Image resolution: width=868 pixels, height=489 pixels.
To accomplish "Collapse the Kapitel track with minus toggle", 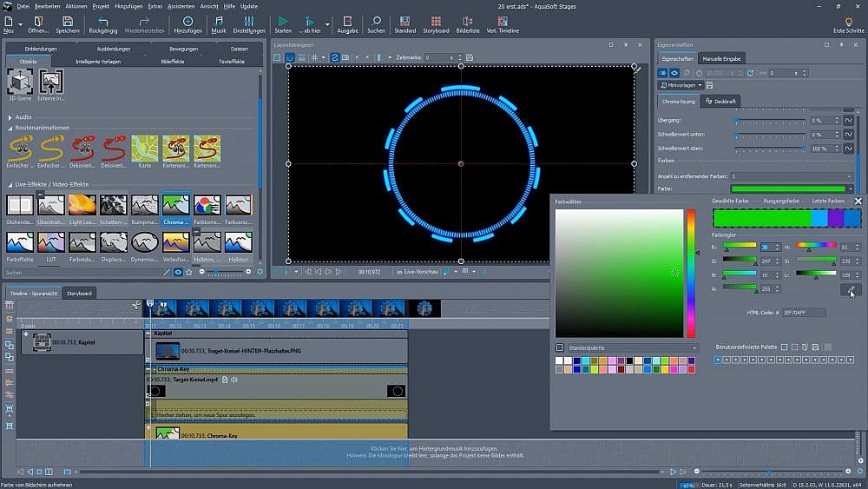I will tap(148, 333).
